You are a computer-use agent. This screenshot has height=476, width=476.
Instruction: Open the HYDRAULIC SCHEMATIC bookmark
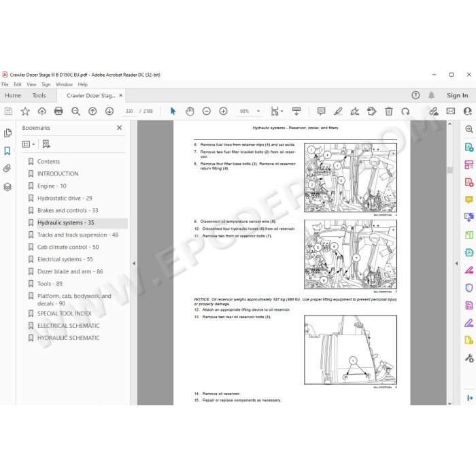pyautogui.click(x=68, y=338)
